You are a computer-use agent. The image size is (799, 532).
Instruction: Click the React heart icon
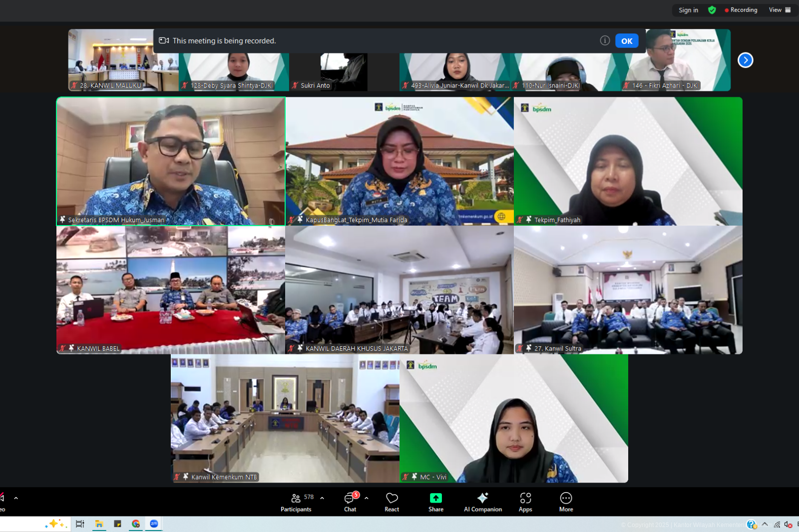392,502
